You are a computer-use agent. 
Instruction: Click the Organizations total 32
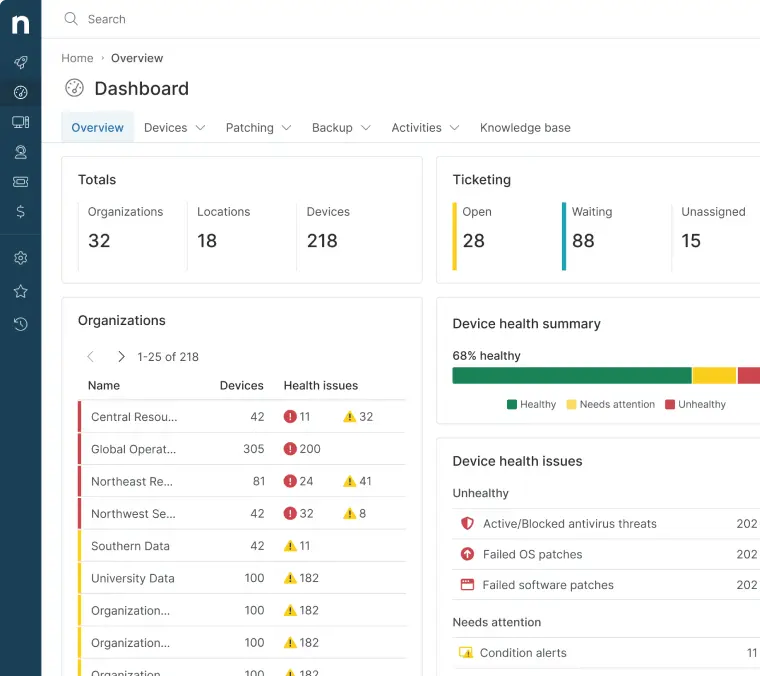[x=99, y=240]
